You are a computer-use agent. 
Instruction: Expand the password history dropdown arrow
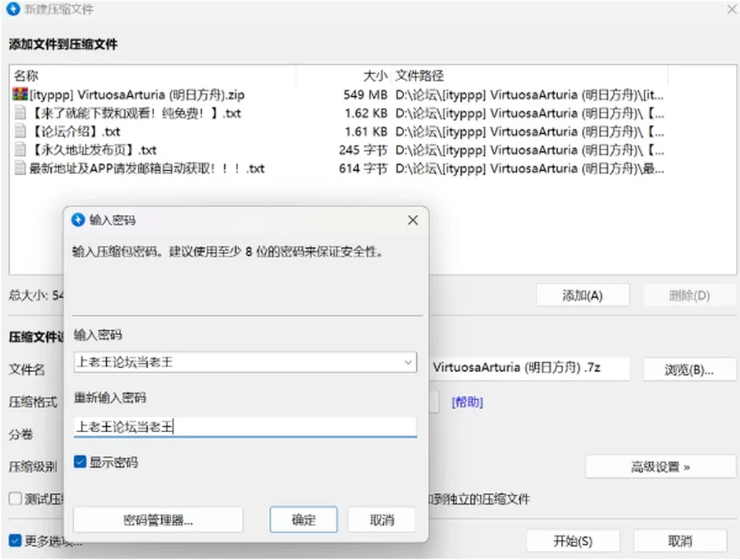click(x=408, y=362)
